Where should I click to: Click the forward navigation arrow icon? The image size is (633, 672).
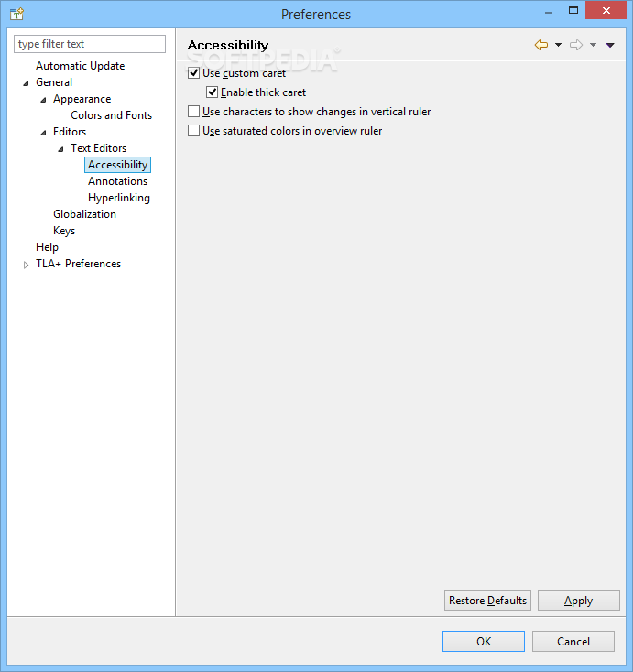(x=576, y=45)
